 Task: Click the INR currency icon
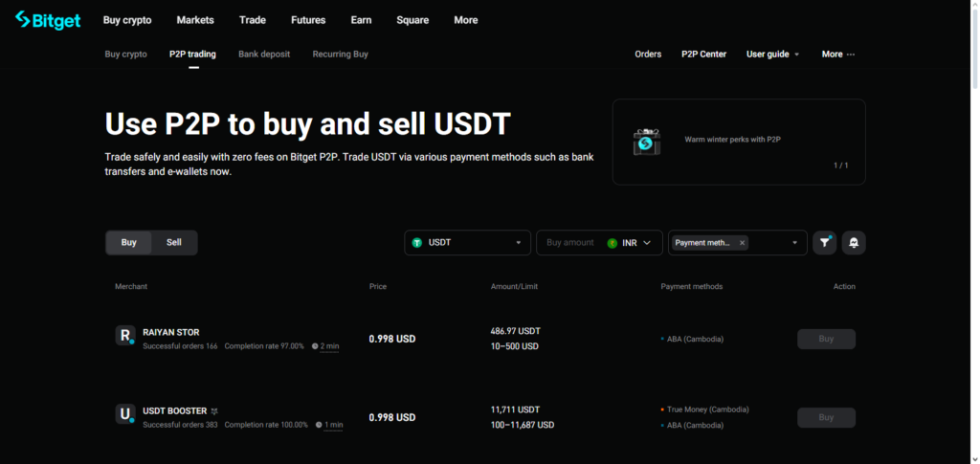point(612,243)
